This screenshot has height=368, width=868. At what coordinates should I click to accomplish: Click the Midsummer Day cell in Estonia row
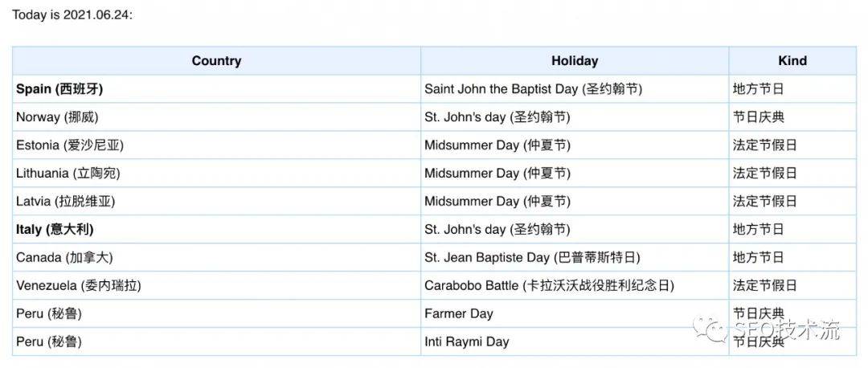click(497, 145)
